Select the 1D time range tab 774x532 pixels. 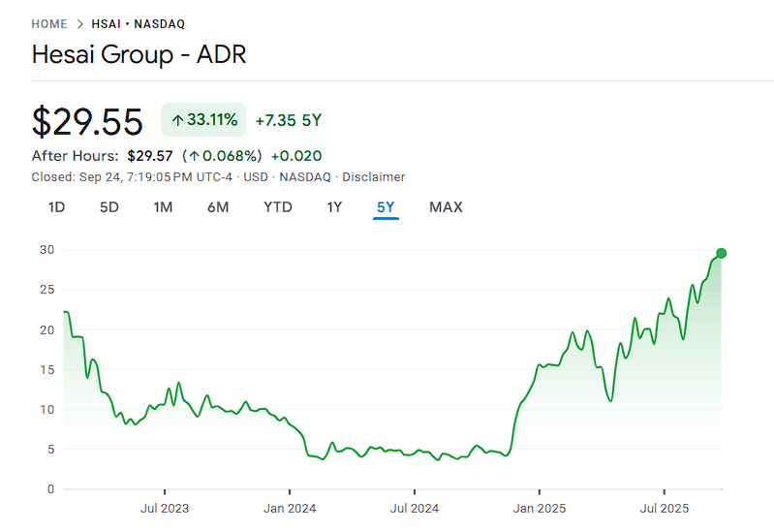[x=56, y=207]
